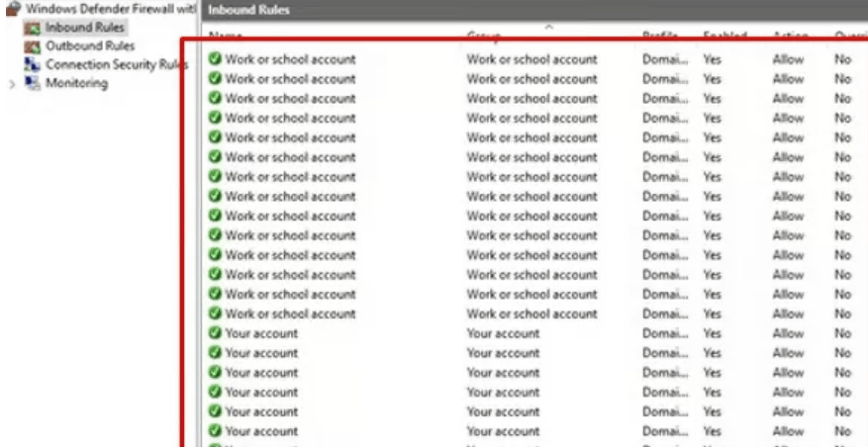Click green check of first Your account rule

pos(216,333)
